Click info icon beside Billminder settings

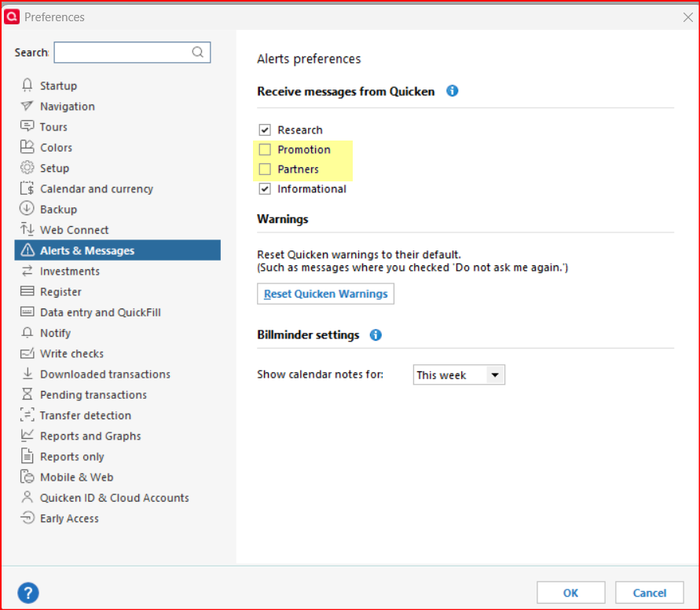(x=376, y=334)
